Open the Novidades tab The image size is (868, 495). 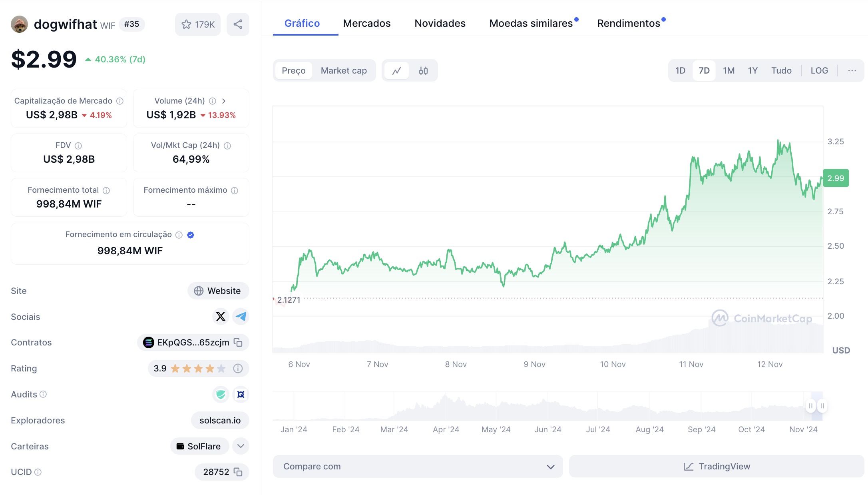tap(440, 24)
